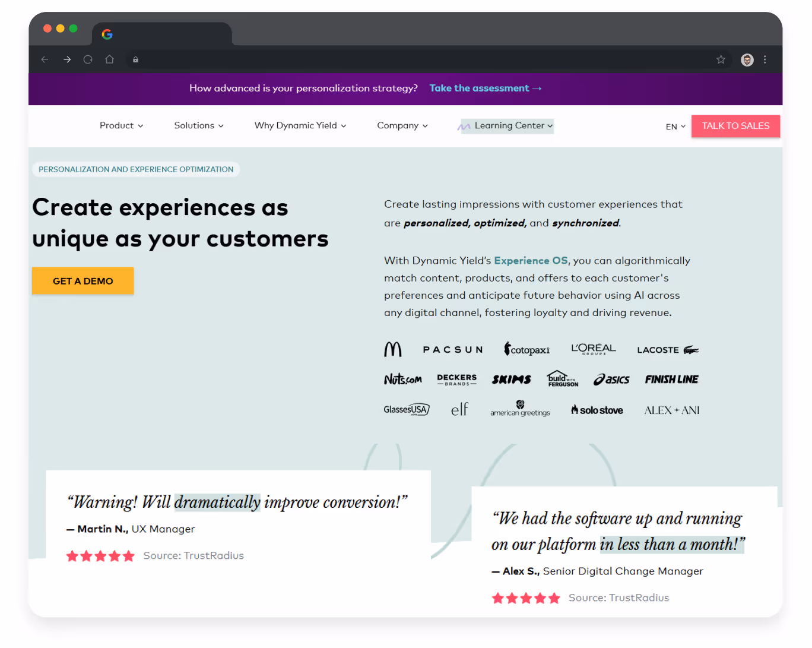Click the Talk to Sales button

[735, 126]
